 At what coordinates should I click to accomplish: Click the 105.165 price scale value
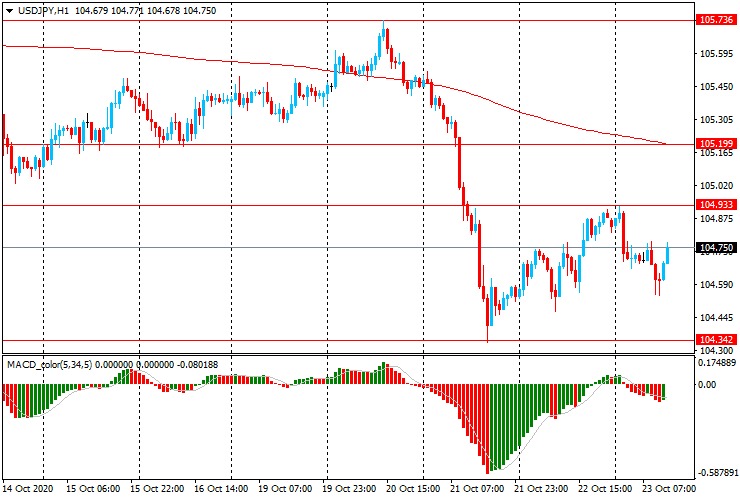(x=716, y=153)
